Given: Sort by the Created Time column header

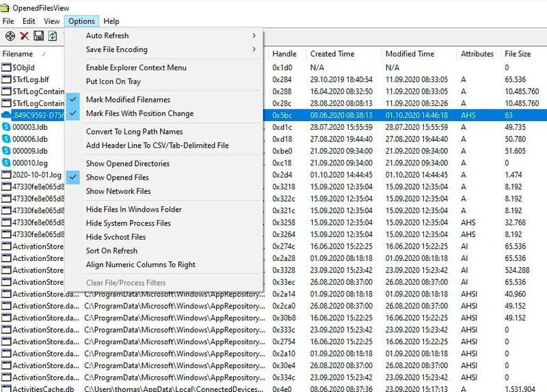Looking at the screenshot, I should point(343,54).
